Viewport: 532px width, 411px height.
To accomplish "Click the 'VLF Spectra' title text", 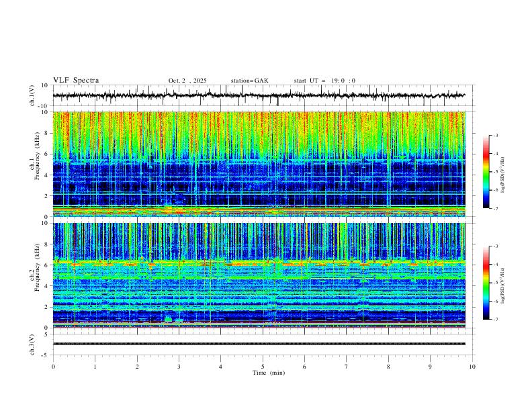I will (76, 81).
